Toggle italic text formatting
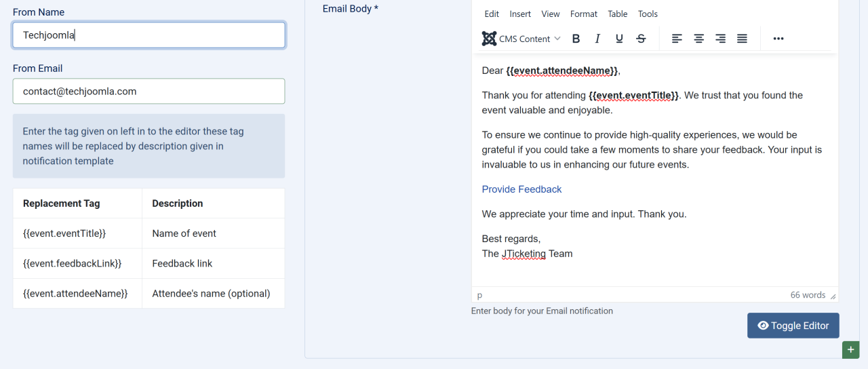 click(x=597, y=39)
